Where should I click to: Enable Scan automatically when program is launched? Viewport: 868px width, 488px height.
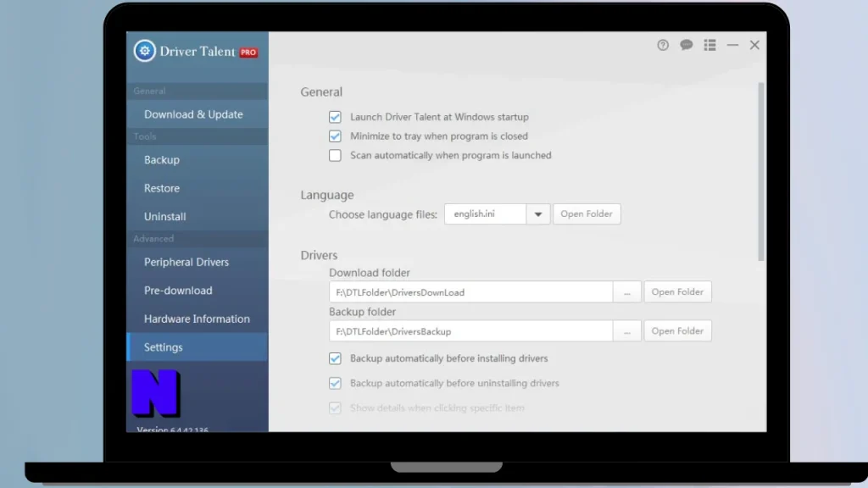pyautogui.click(x=335, y=156)
